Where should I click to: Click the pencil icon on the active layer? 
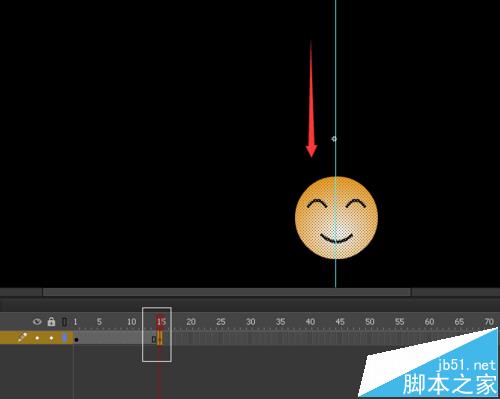coord(22,337)
